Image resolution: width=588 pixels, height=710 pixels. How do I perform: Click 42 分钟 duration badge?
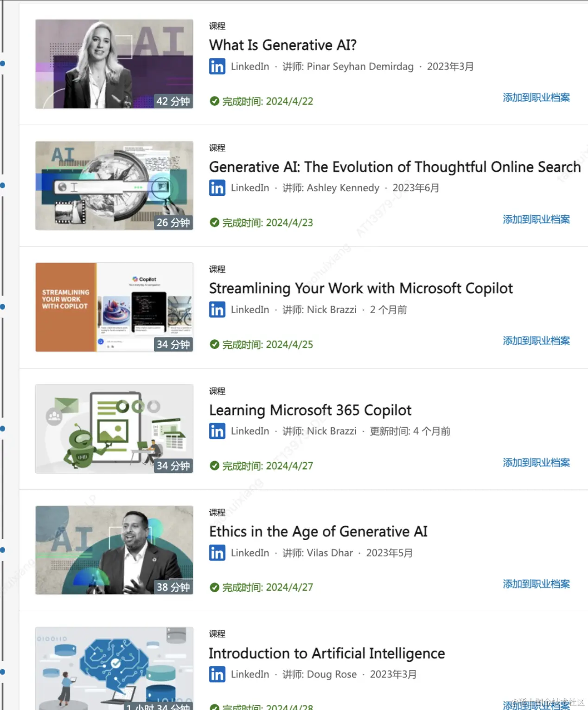[x=173, y=101]
